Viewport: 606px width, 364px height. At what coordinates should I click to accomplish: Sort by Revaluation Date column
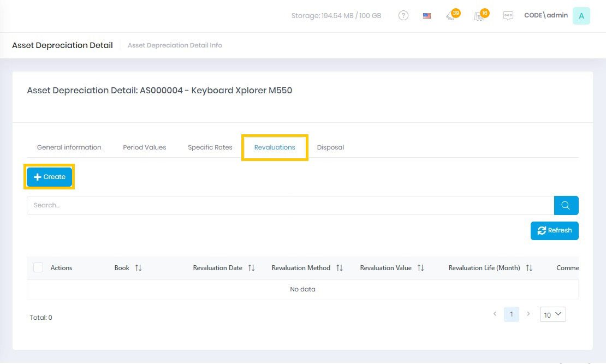[251, 268]
